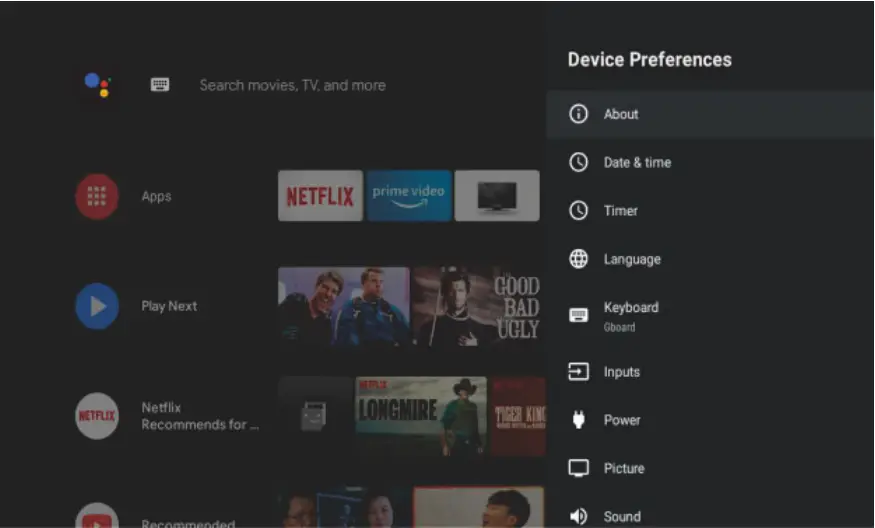Click the Device Preferences heading
This screenshot has height=528, width=875.
(x=650, y=60)
